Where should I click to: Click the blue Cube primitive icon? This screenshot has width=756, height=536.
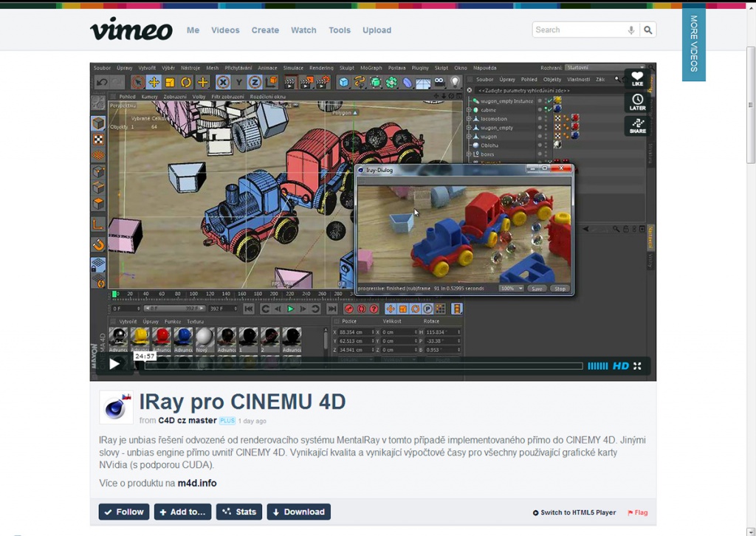pyautogui.click(x=343, y=83)
